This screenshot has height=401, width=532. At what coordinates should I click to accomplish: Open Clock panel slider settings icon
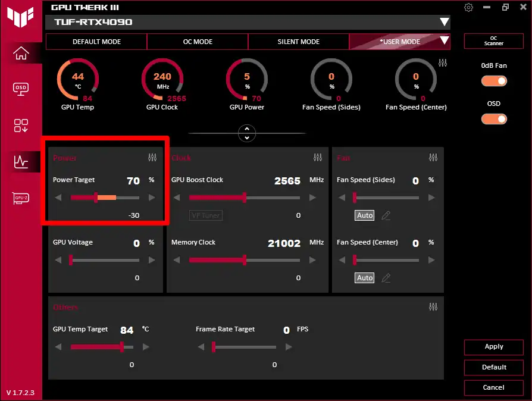pos(318,158)
